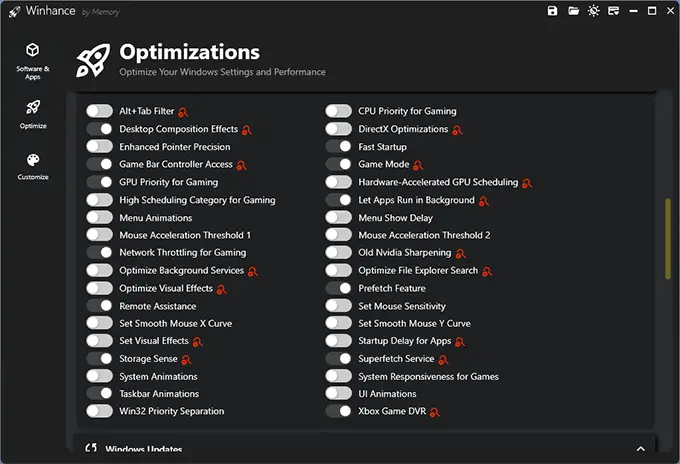Toggle the Enhanced Pointer Precision switch
This screenshot has width=680, height=464.
tap(99, 147)
